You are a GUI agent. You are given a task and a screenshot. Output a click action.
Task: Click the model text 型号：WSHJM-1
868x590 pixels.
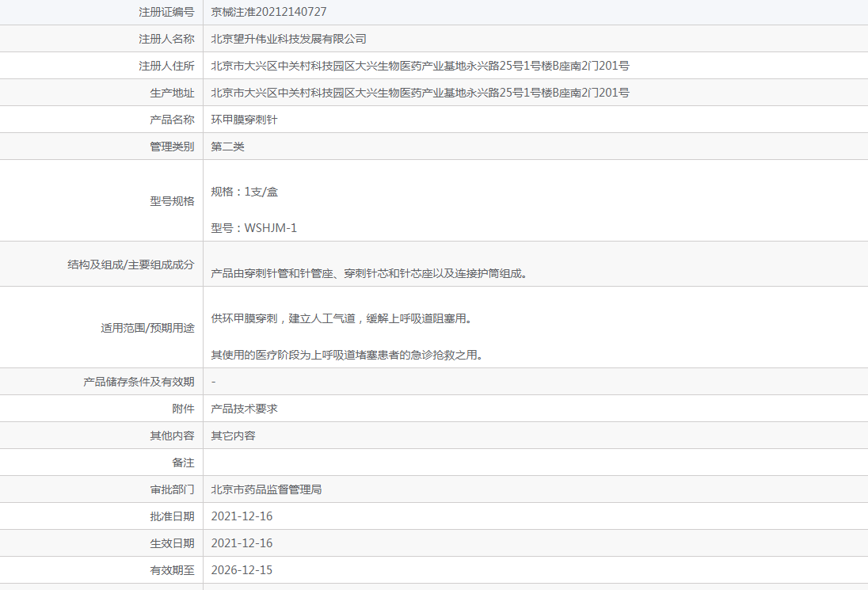253,228
